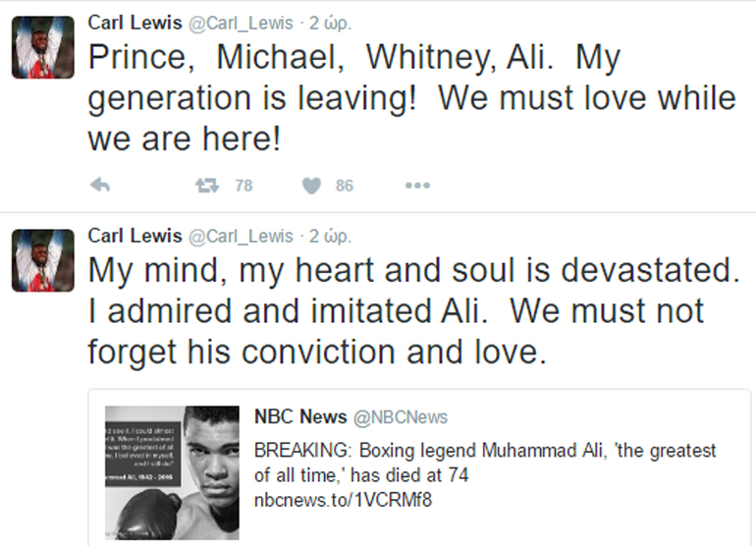Open NBC News profile name in quoted tweet
This screenshot has height=546, width=756.
tap(299, 416)
